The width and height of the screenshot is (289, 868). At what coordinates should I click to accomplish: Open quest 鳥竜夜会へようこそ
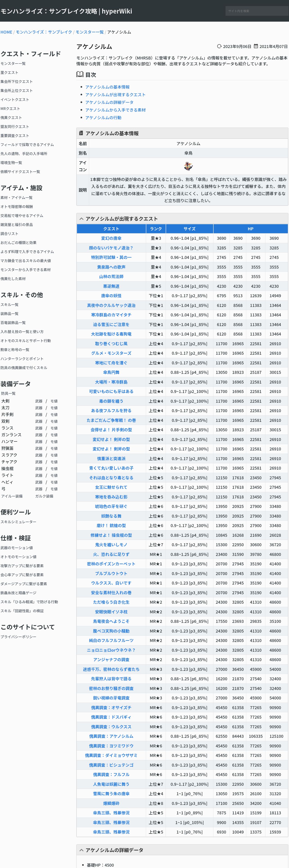pos(111,621)
